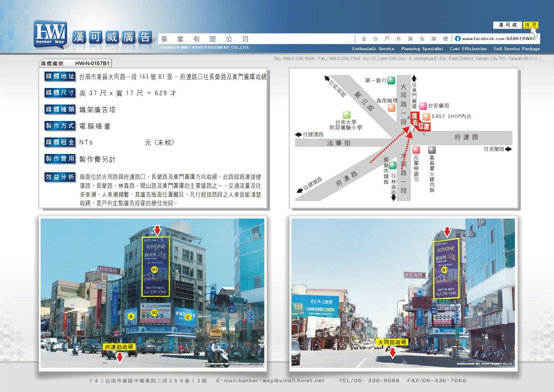Click the 漢可威 search input field
554x392 pixels.
(x=508, y=25)
